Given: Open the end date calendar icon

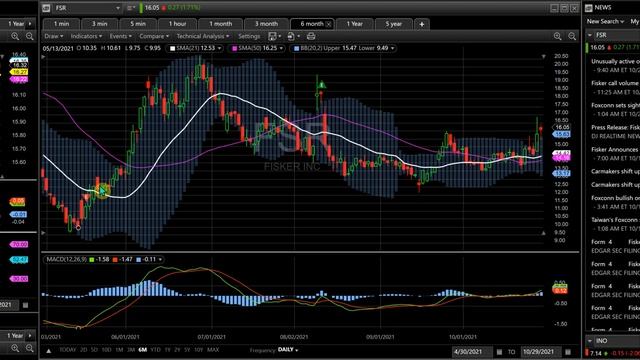Looking at the screenshot, I should [568, 351].
